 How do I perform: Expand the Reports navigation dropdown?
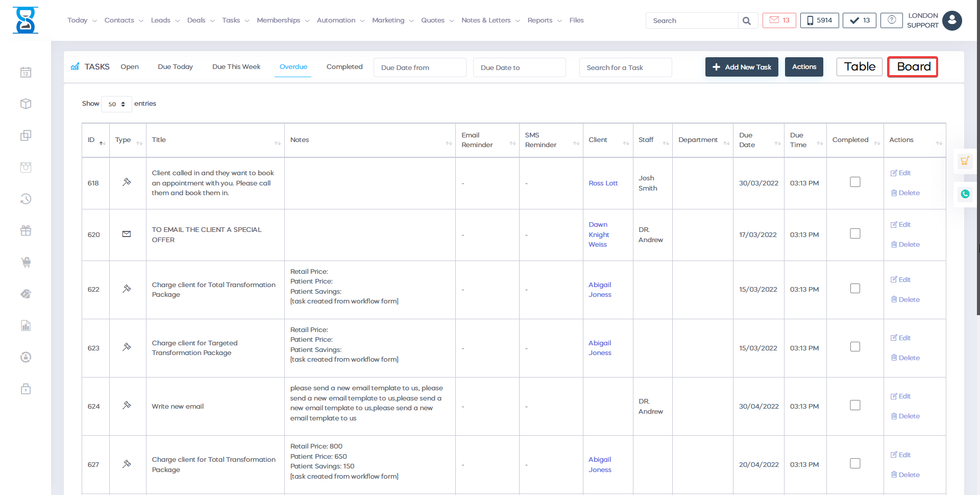tap(544, 20)
